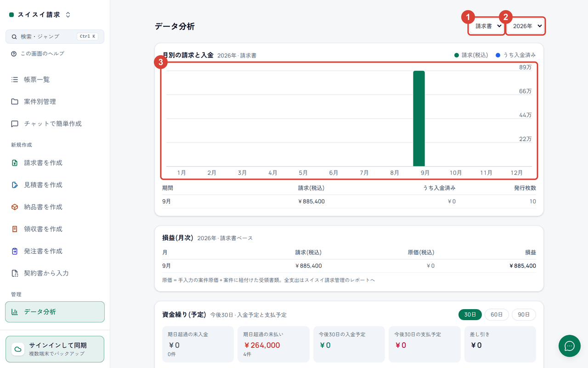Open この画面のヘルプ link
This screenshot has width=588, height=368.
coord(38,54)
